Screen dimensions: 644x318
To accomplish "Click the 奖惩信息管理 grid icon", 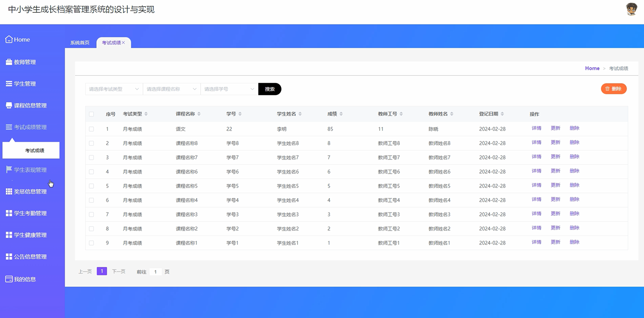I will (x=9, y=191).
